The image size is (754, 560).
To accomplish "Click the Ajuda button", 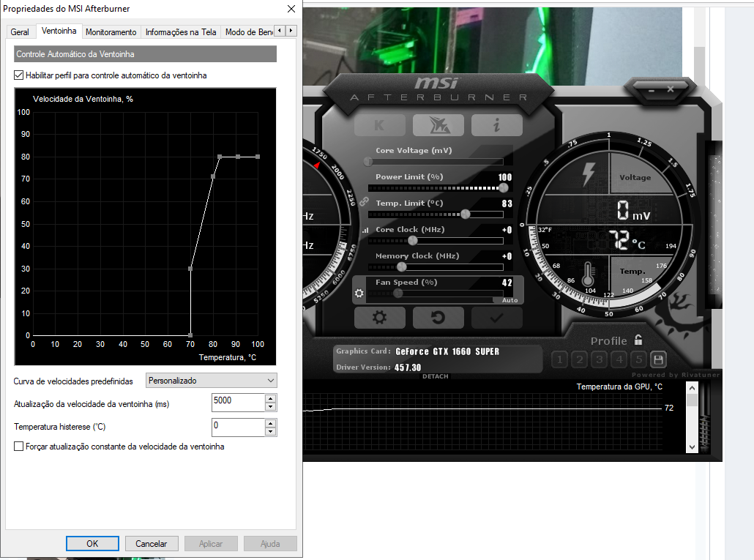I will (x=270, y=544).
